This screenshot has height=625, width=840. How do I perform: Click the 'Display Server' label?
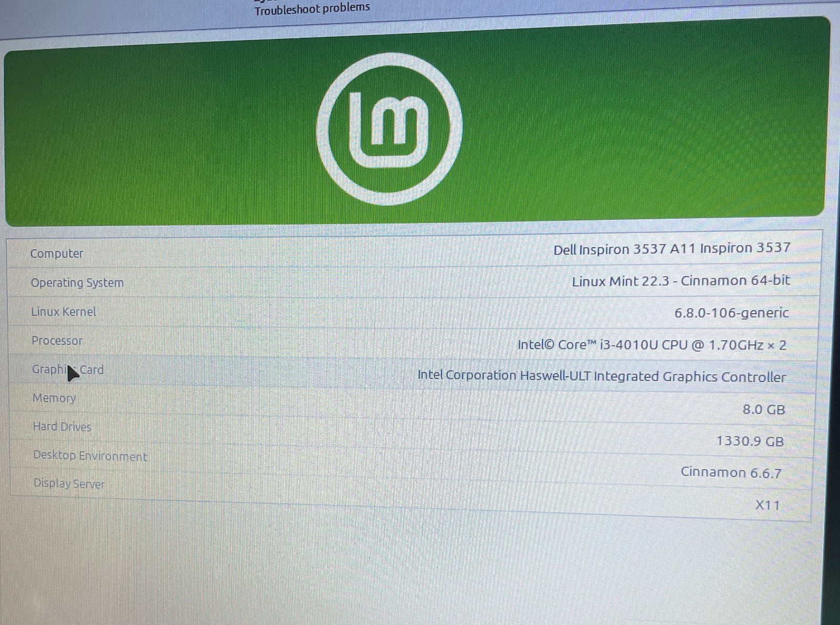click(69, 483)
